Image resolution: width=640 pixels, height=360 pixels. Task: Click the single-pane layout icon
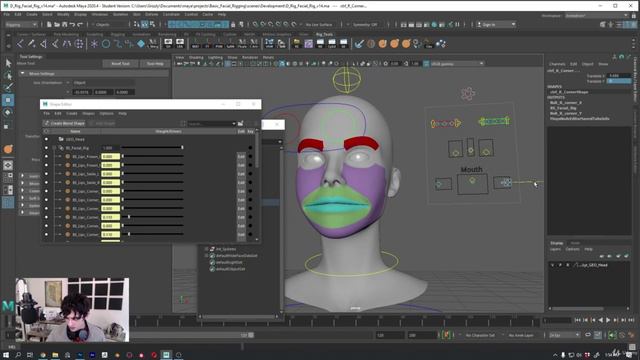click(x=8, y=165)
